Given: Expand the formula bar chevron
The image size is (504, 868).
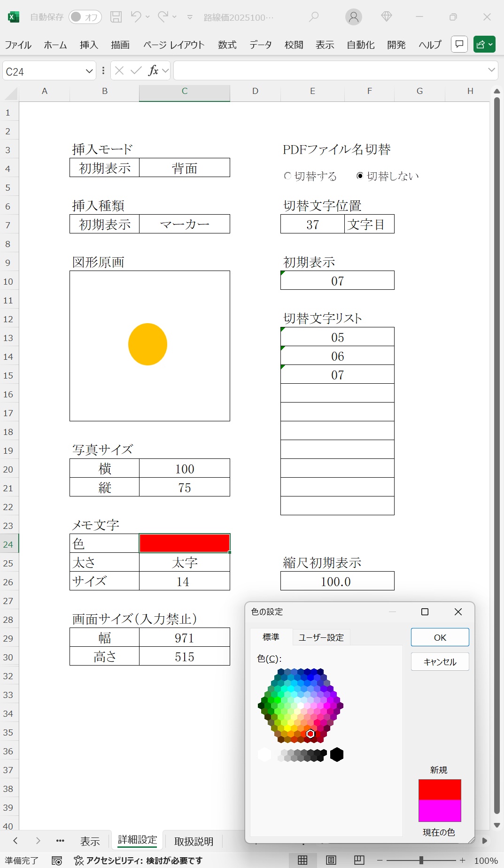Looking at the screenshot, I should click(491, 70).
